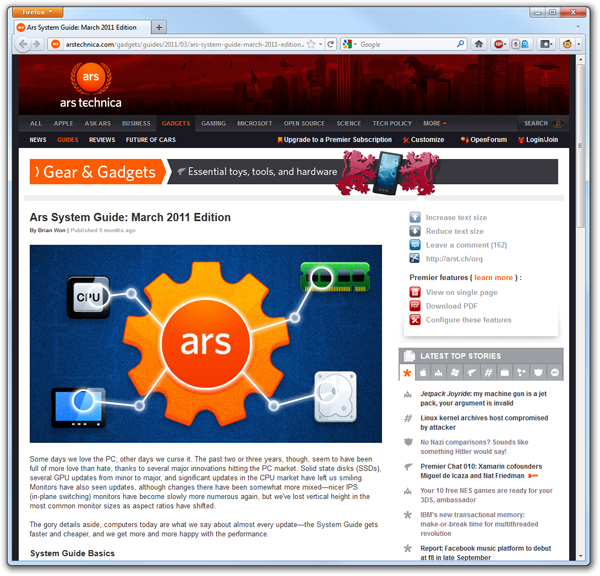Click the browser Back arrow button

click(x=23, y=44)
